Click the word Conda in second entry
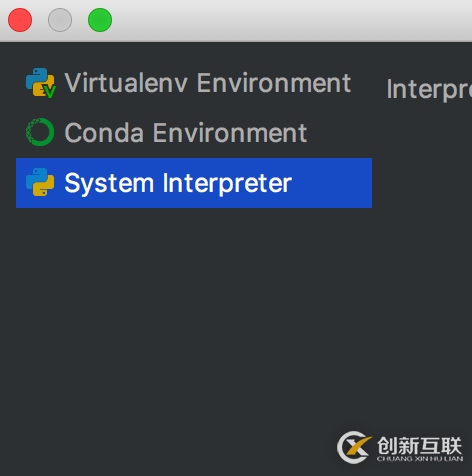472x476 pixels. click(104, 133)
